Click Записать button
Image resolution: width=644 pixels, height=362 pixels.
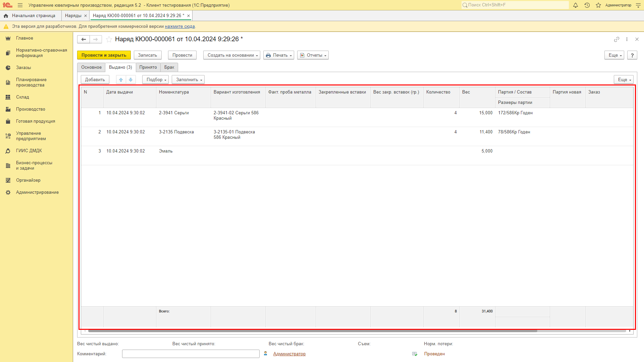click(x=148, y=55)
